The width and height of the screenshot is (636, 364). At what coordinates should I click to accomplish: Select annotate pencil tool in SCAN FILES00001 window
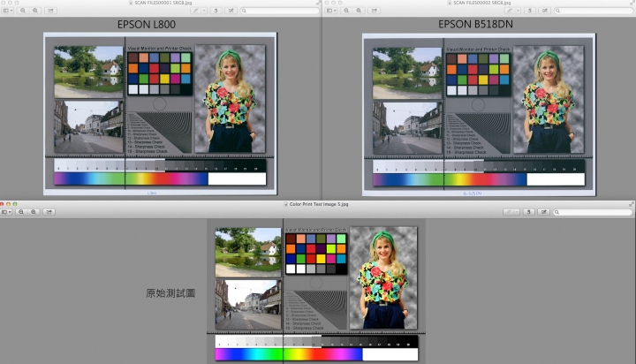click(x=195, y=11)
